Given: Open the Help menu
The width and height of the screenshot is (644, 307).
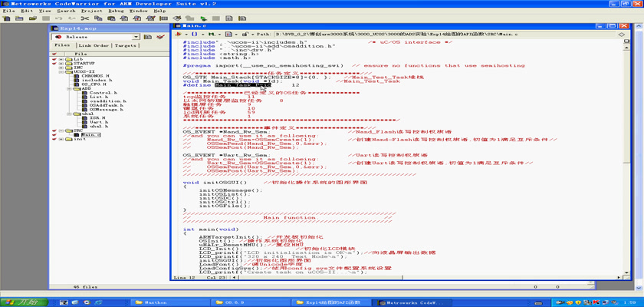Looking at the screenshot, I should click(159, 11).
